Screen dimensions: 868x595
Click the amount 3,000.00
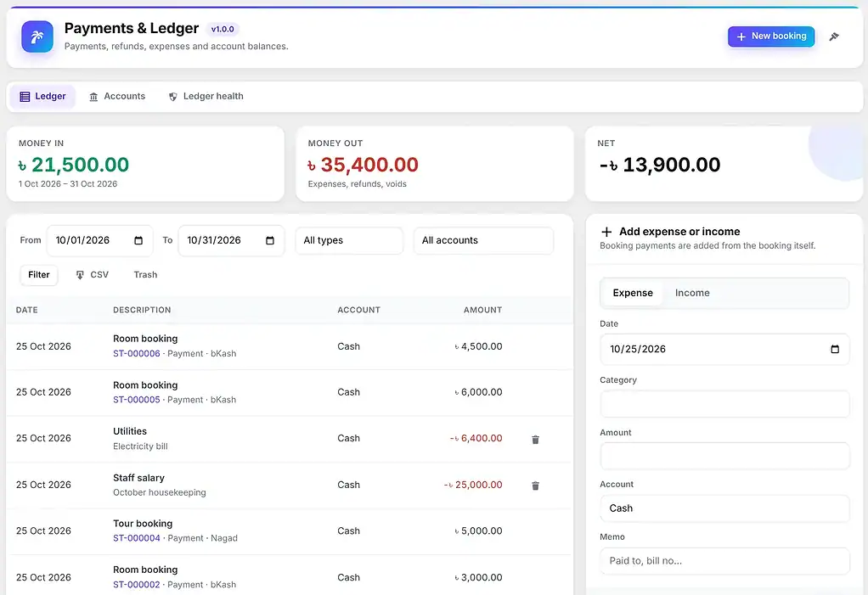[478, 577]
